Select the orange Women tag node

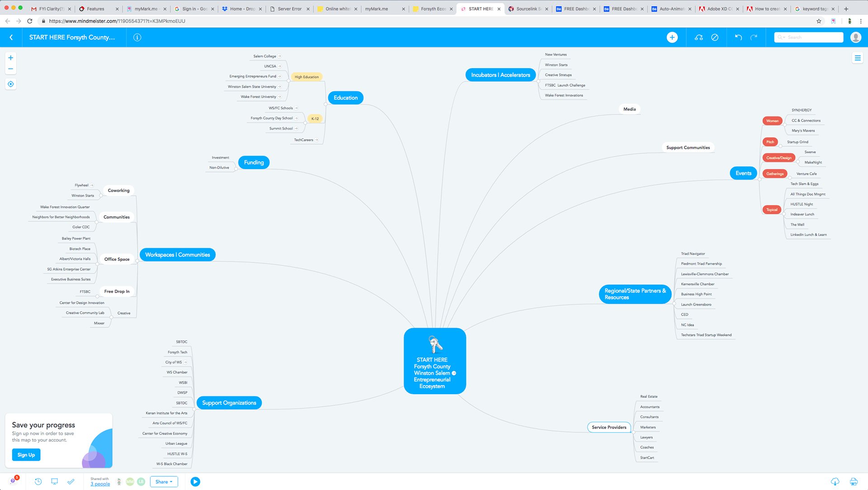772,121
